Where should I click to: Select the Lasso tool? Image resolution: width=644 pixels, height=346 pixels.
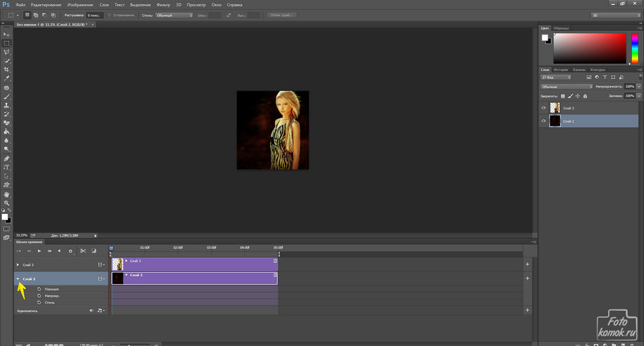[x=6, y=52]
